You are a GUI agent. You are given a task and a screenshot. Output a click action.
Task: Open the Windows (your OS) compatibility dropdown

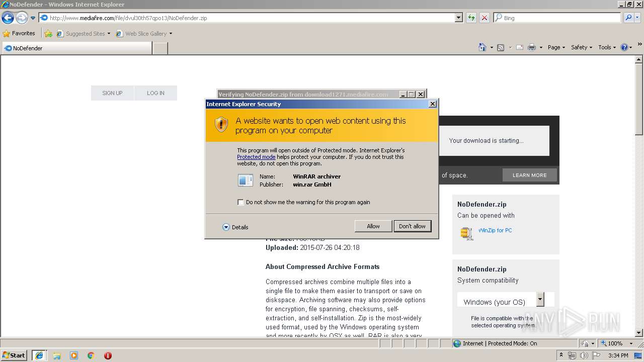point(540,299)
